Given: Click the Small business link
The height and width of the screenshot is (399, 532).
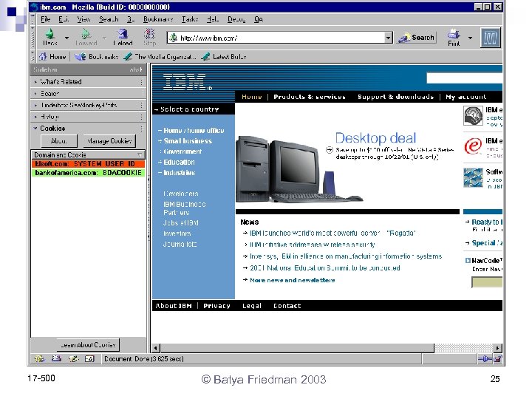Looking at the screenshot, I should point(188,141).
